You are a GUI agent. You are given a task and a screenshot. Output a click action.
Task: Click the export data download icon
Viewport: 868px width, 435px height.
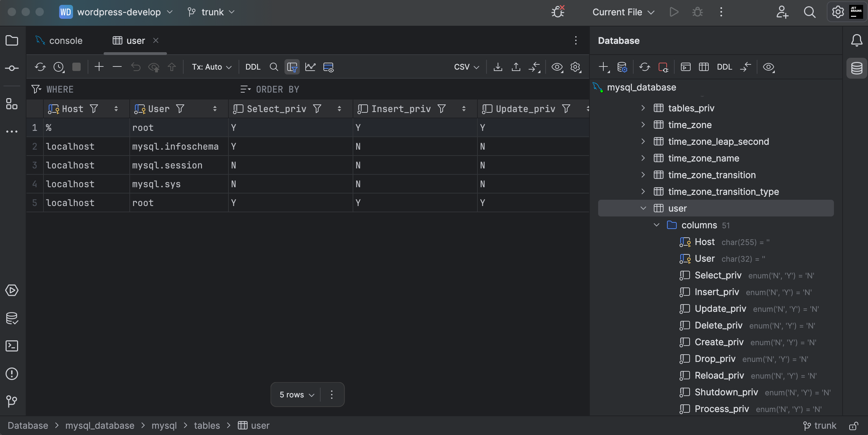click(x=498, y=67)
